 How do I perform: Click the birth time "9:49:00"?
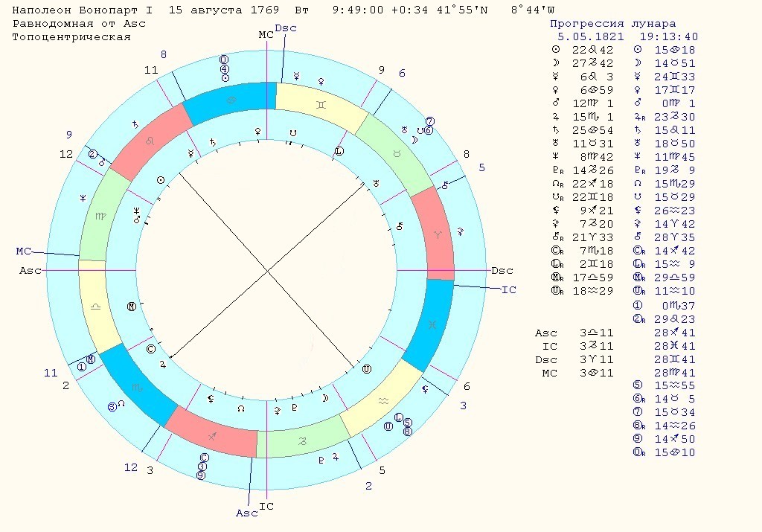[x=358, y=10]
